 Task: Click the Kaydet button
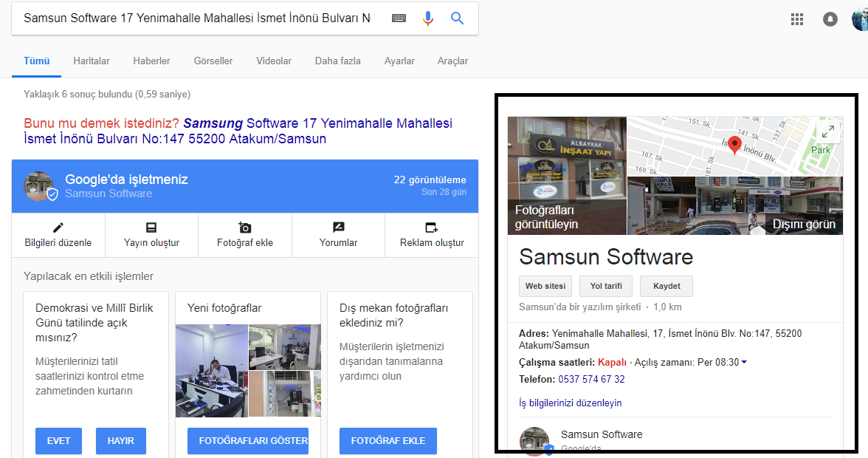pos(666,287)
